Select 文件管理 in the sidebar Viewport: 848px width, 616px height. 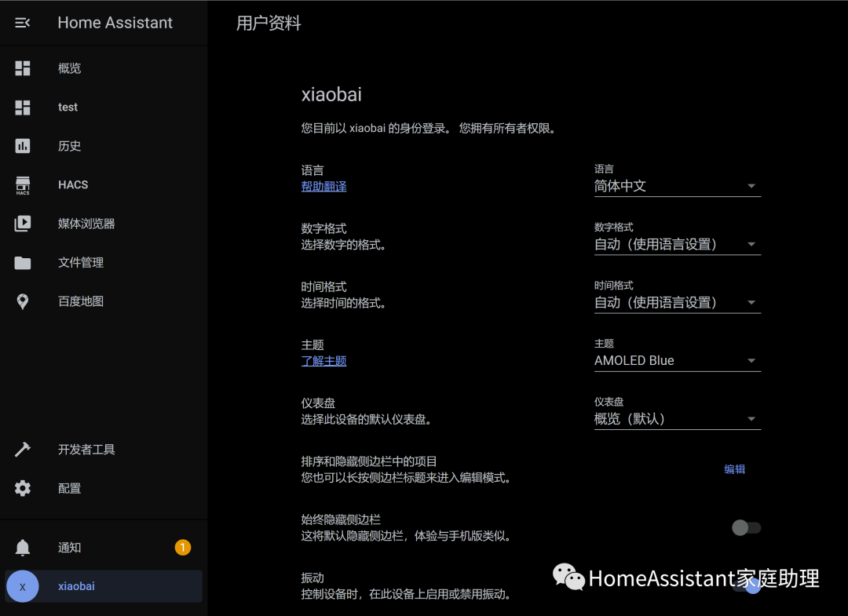coord(104,263)
